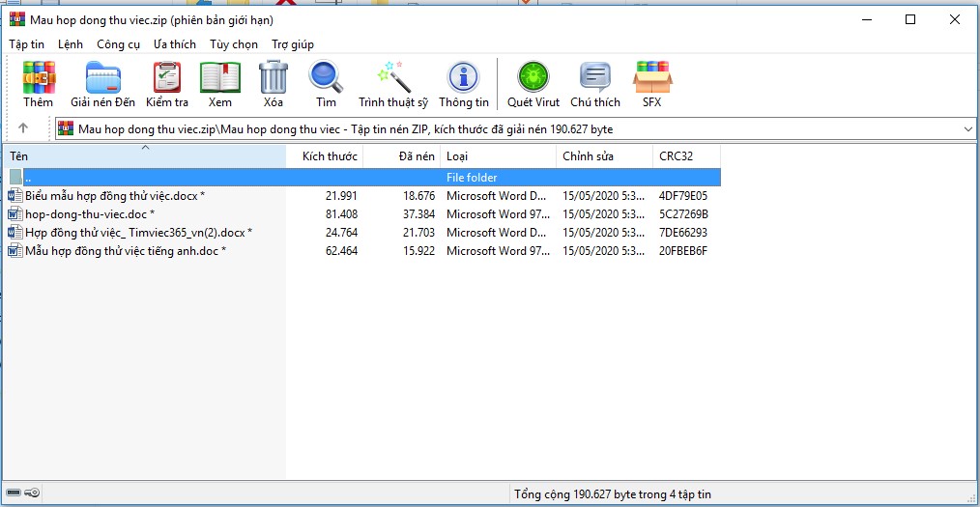Launch the Trình thuật sỹ wizard icon

click(x=393, y=77)
